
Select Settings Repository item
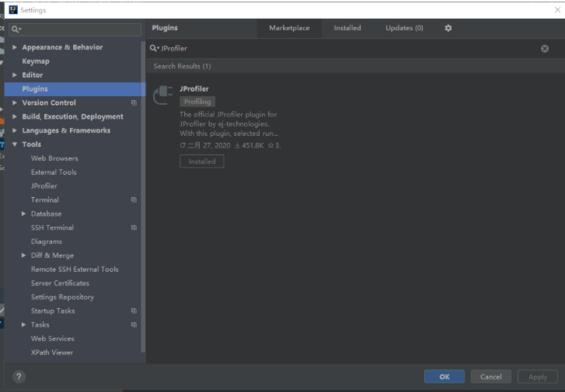point(62,297)
